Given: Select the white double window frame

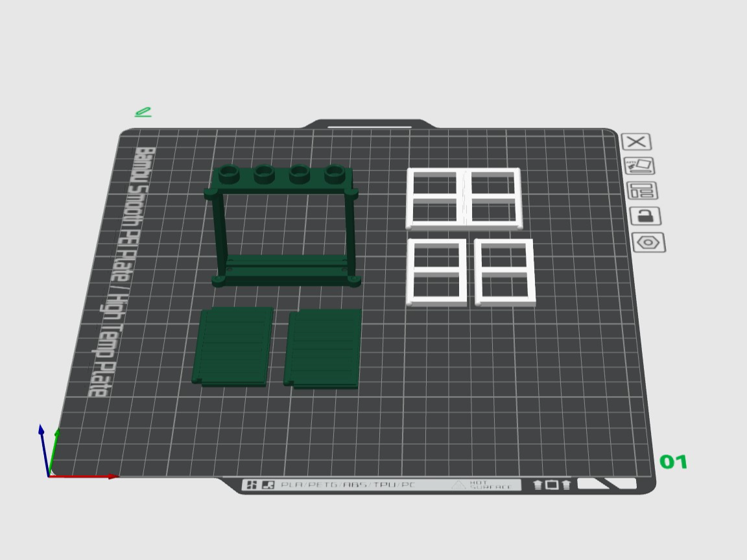Looking at the screenshot, I should coord(464,198).
